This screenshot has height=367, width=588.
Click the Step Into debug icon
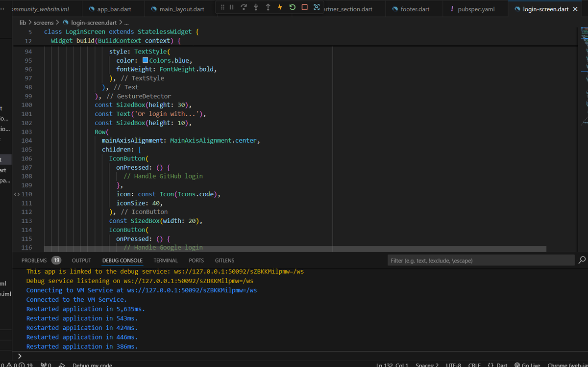coord(256,7)
